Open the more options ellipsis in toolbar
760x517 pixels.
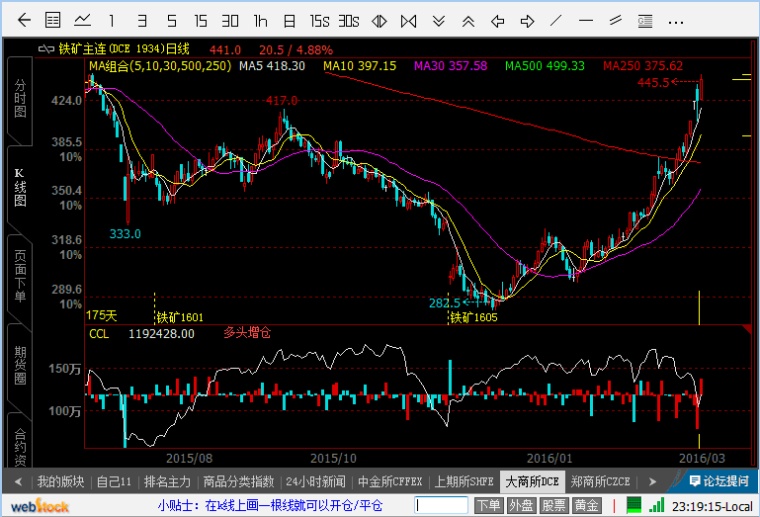point(675,20)
